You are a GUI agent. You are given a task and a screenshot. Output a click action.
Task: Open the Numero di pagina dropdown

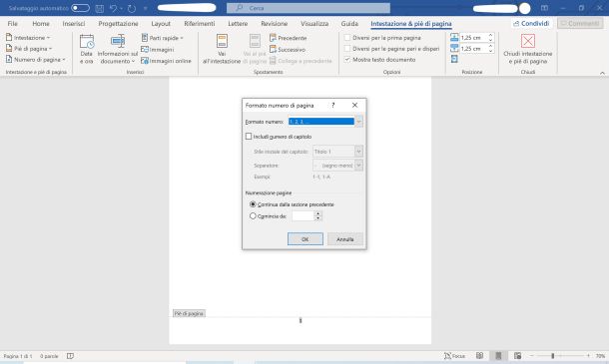pos(35,60)
